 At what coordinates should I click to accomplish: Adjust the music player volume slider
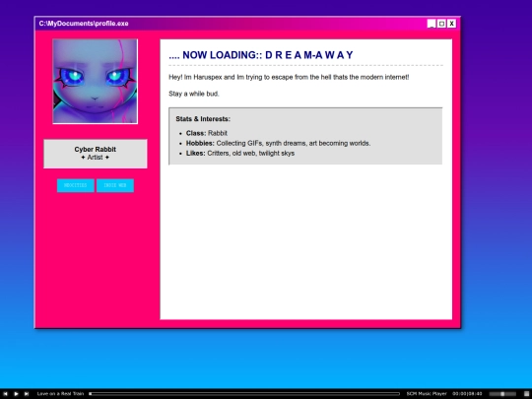(x=502, y=393)
